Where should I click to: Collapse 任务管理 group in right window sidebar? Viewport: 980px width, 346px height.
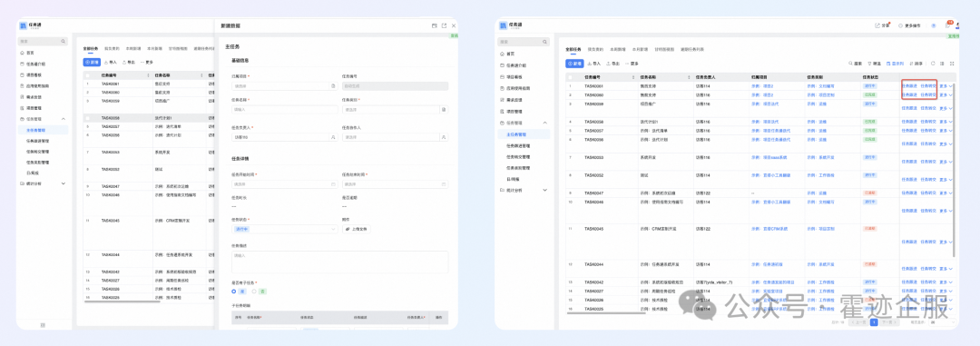click(544, 123)
